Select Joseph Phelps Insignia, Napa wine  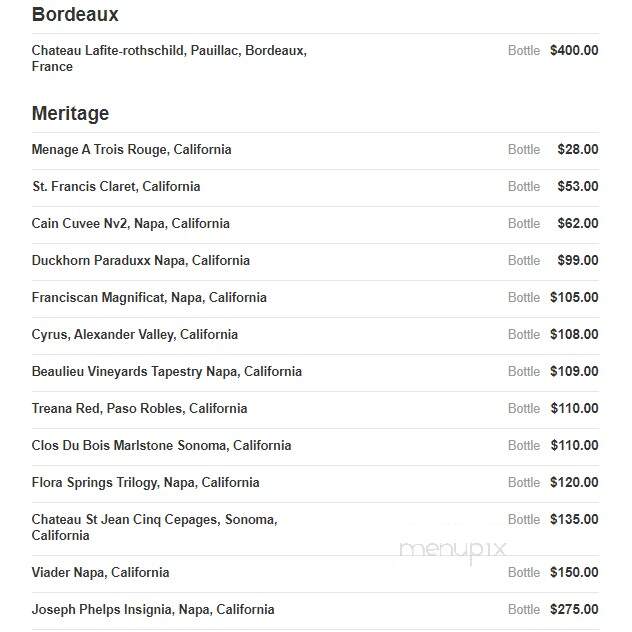click(x=153, y=610)
